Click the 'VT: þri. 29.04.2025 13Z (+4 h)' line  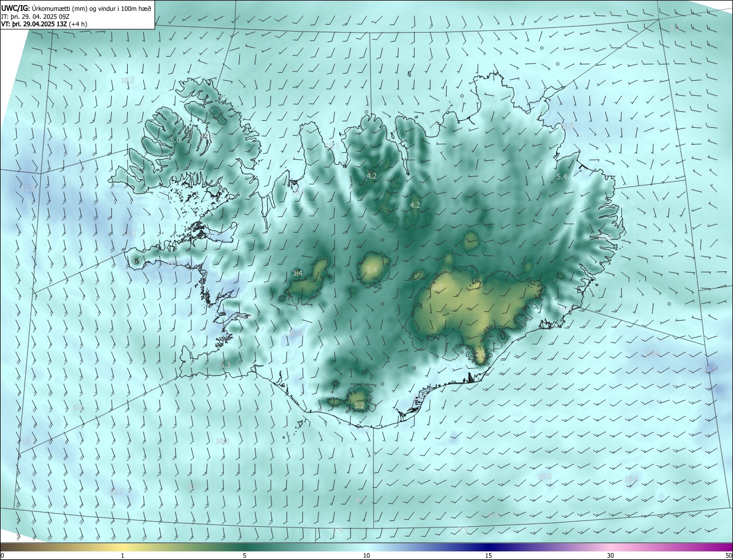click(x=44, y=24)
